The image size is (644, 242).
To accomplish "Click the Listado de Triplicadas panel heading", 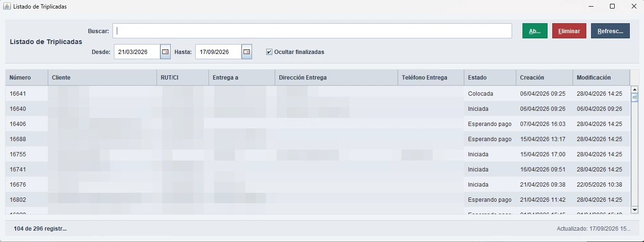I will click(46, 42).
